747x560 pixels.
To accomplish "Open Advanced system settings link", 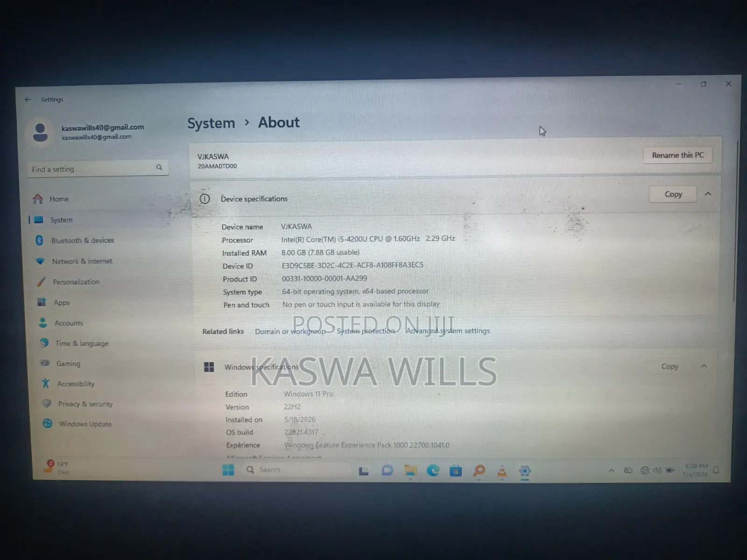I will pyautogui.click(x=448, y=330).
